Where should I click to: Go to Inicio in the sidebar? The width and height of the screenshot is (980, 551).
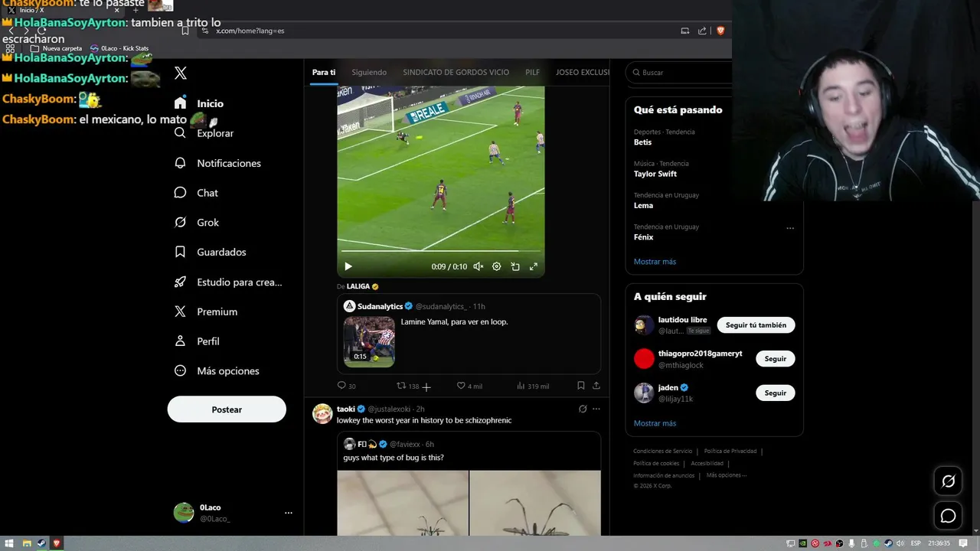199,103
